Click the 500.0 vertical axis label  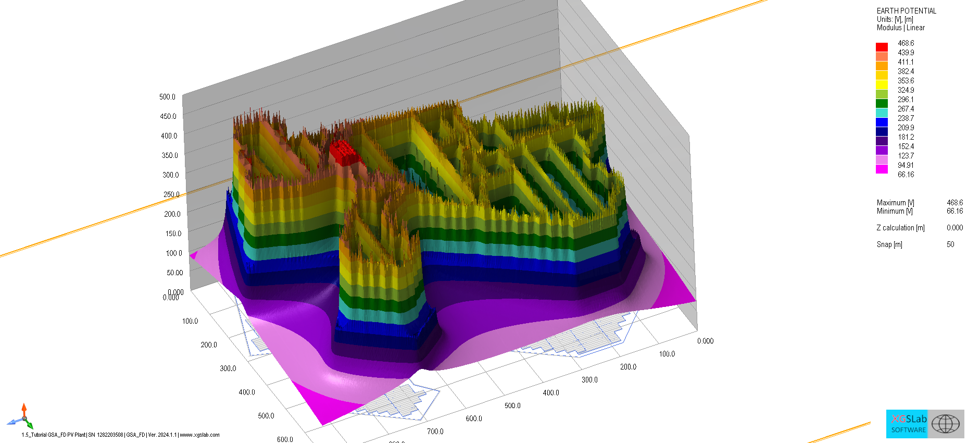(x=167, y=97)
